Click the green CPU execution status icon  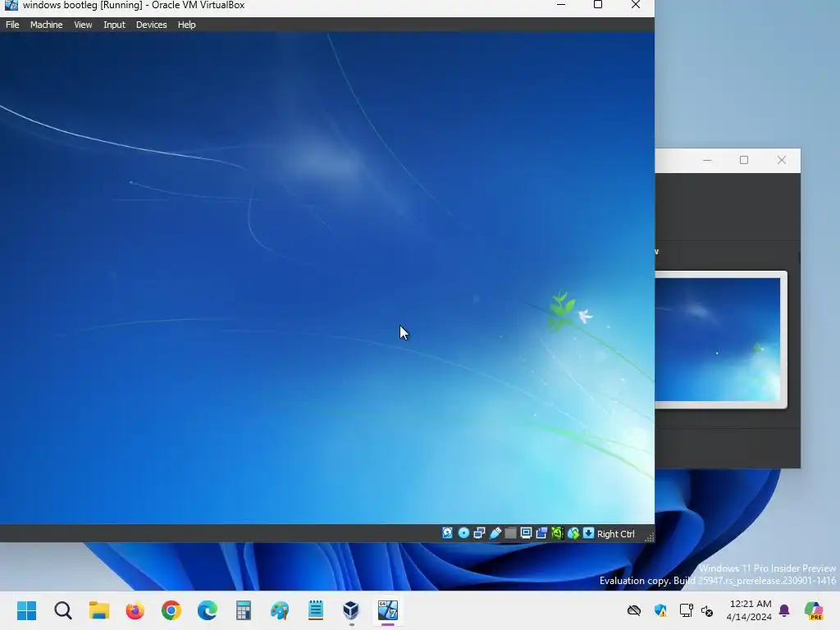point(557,533)
